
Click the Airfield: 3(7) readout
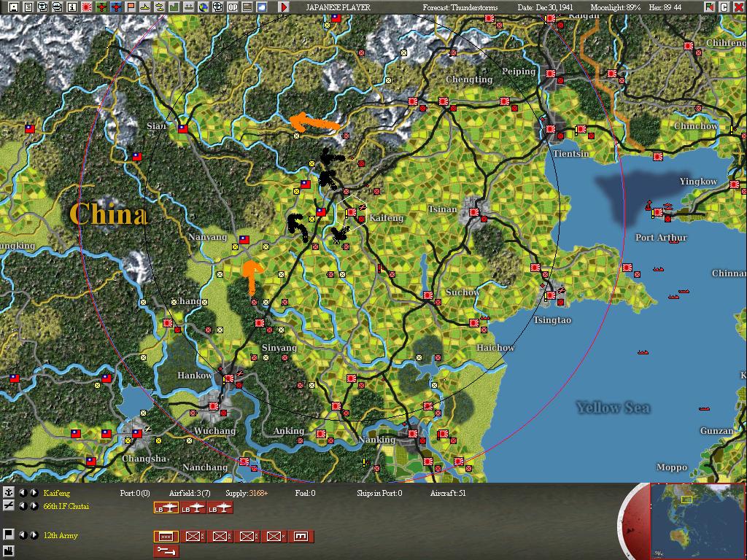pyautogui.click(x=190, y=494)
